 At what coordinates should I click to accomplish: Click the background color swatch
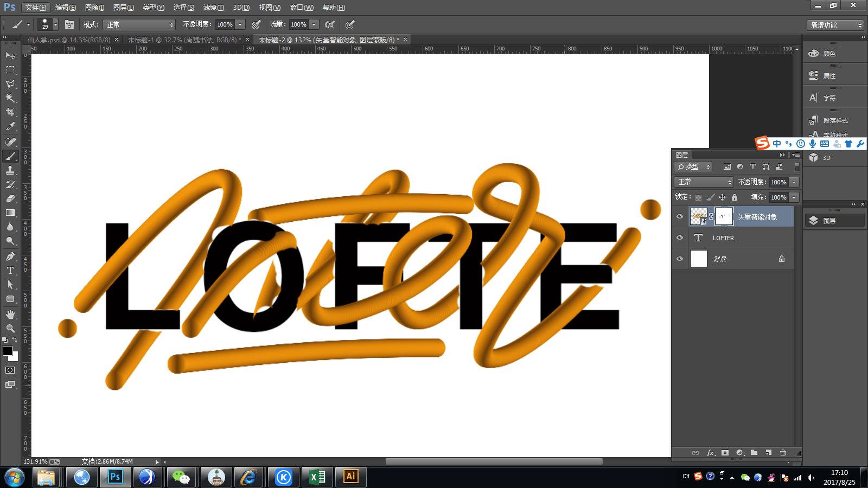pyautogui.click(x=15, y=358)
